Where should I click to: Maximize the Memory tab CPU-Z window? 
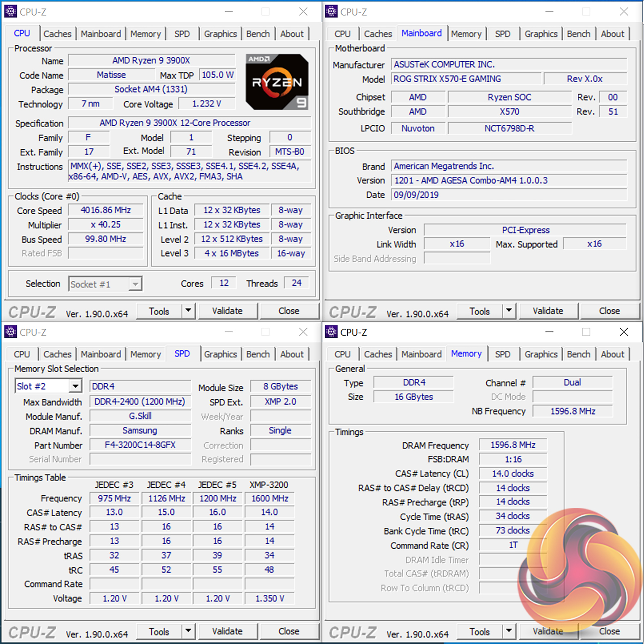[x=586, y=332]
